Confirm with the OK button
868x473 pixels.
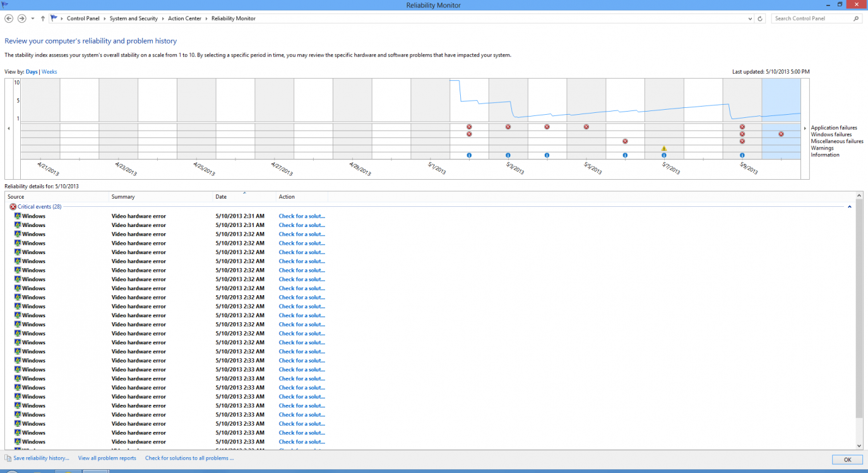(x=847, y=460)
